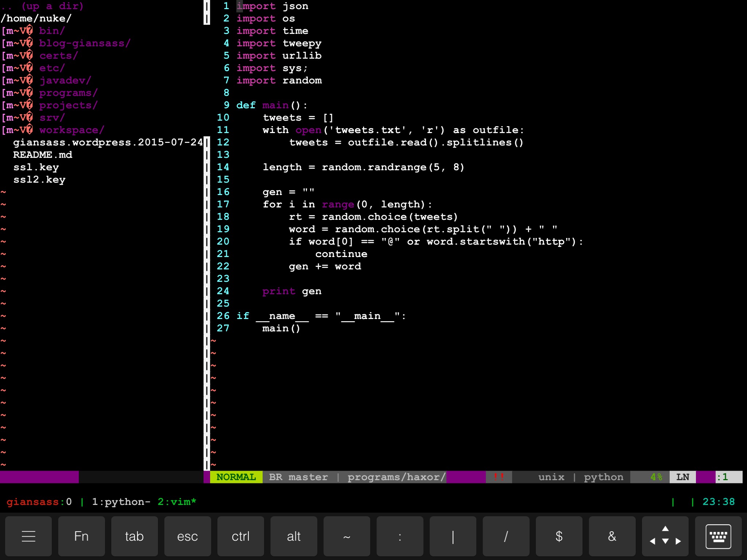The width and height of the screenshot is (747, 560).
Task: Switch to tmux window 1:python-
Action: click(x=121, y=502)
